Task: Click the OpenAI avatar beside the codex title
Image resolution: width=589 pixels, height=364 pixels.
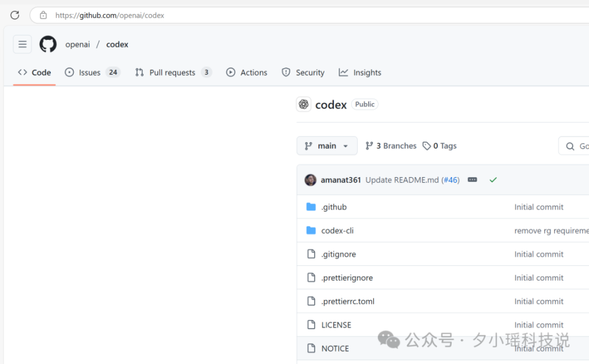Action: pos(304,104)
